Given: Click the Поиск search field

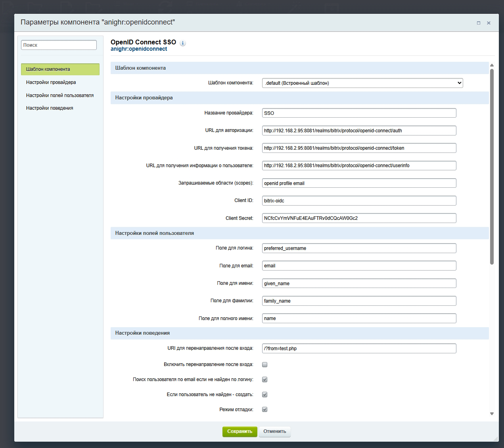Looking at the screenshot, I should [x=59, y=45].
